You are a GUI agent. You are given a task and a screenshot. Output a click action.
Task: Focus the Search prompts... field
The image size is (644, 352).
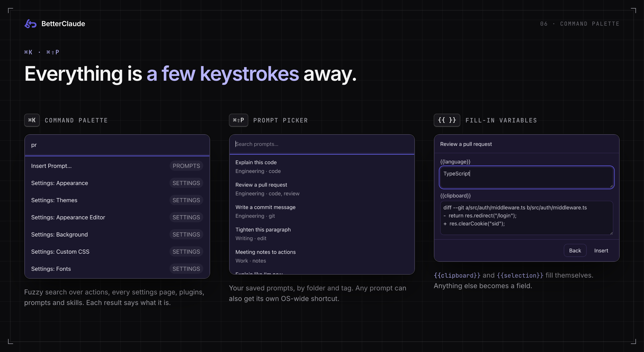(x=322, y=144)
